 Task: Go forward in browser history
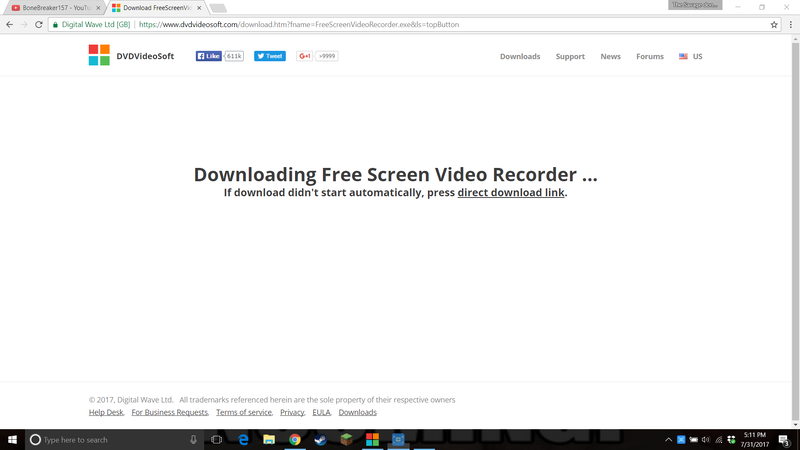tap(24, 24)
